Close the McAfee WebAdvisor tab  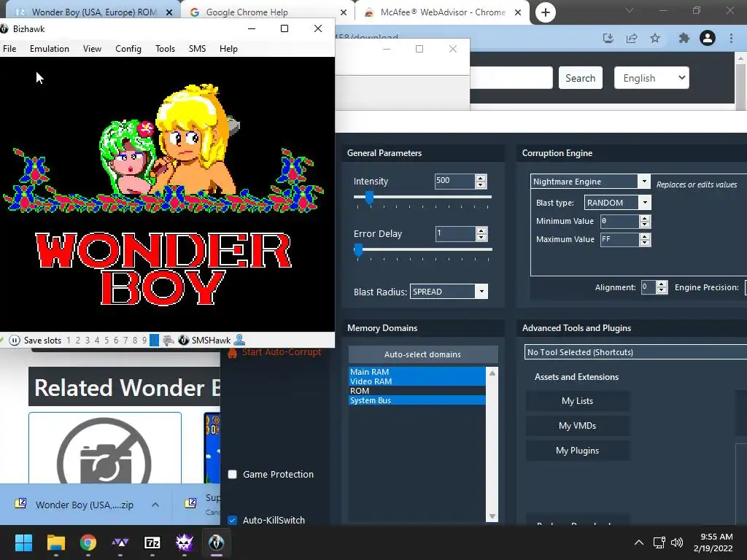[x=518, y=12]
